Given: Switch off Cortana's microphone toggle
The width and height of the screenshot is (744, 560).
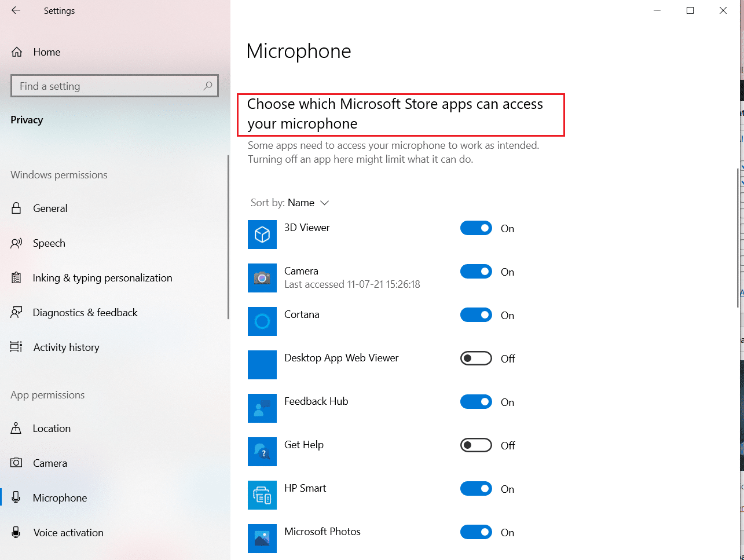Looking at the screenshot, I should coord(476,315).
